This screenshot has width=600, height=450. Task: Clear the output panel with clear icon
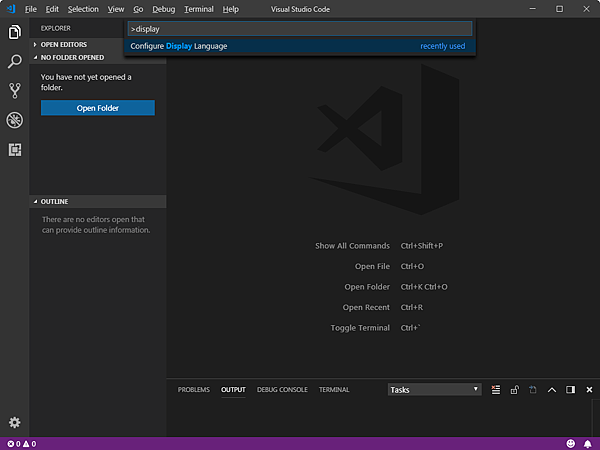(496, 390)
